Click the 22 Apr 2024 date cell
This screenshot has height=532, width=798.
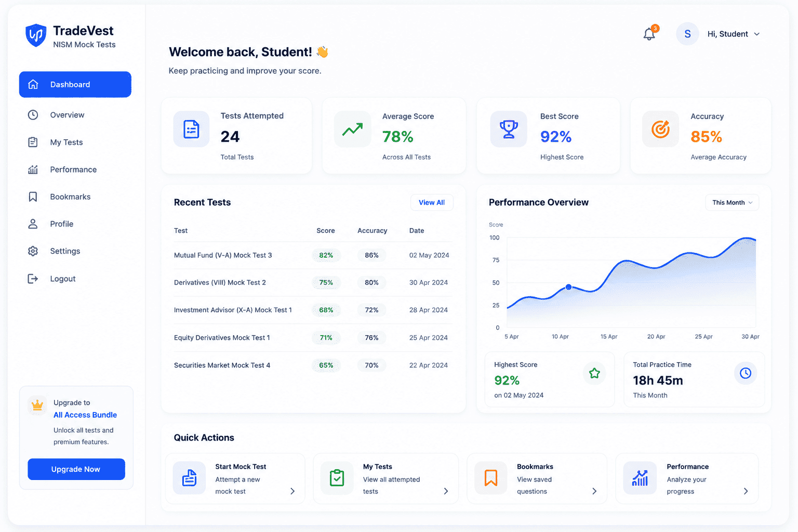click(429, 365)
